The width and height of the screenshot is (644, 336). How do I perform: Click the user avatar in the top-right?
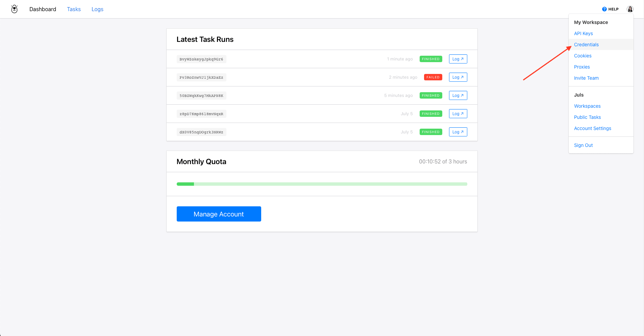coord(630,9)
